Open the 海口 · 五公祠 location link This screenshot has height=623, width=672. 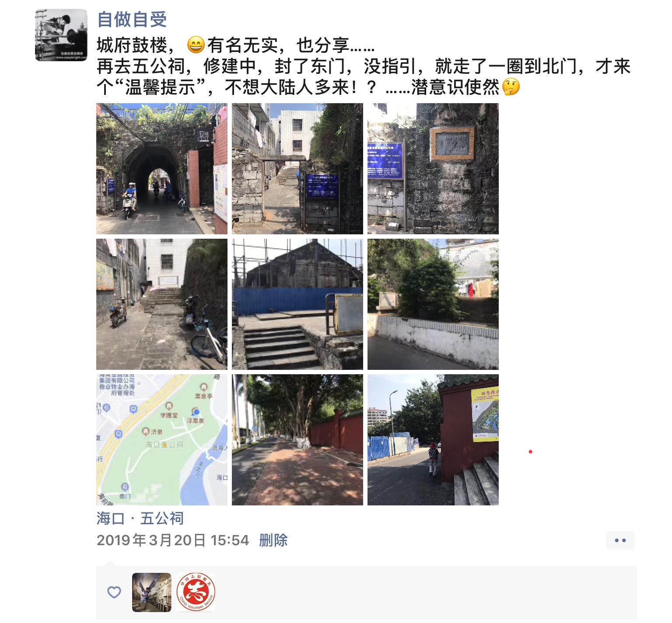pos(140,519)
